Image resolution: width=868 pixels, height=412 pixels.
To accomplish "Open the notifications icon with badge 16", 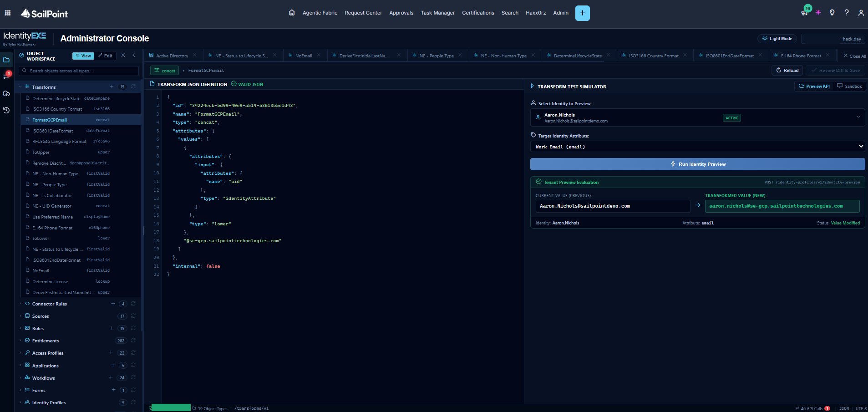I will point(804,12).
